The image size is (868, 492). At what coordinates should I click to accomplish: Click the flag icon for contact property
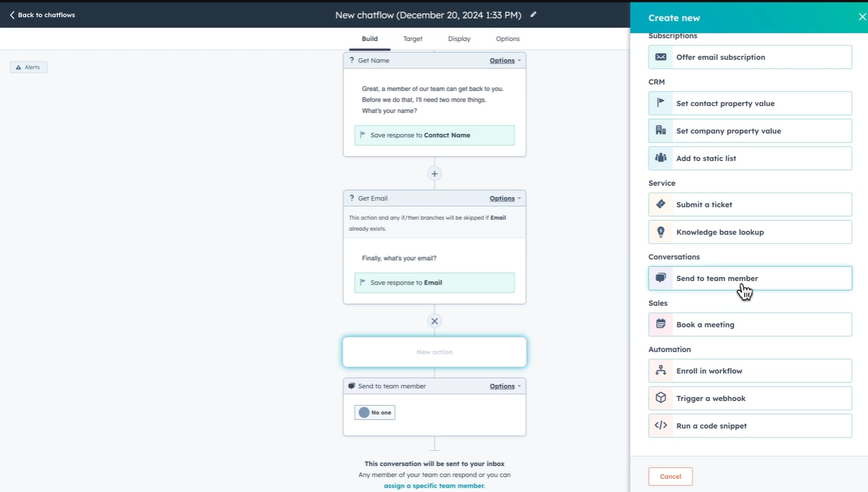click(660, 103)
